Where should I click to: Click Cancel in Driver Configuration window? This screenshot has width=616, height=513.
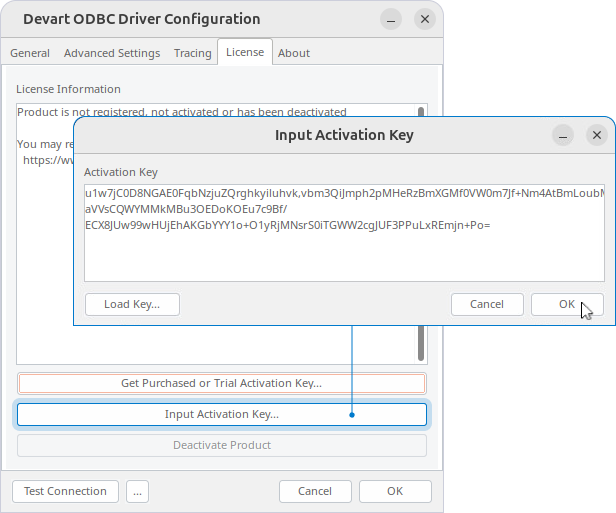pyautogui.click(x=315, y=491)
